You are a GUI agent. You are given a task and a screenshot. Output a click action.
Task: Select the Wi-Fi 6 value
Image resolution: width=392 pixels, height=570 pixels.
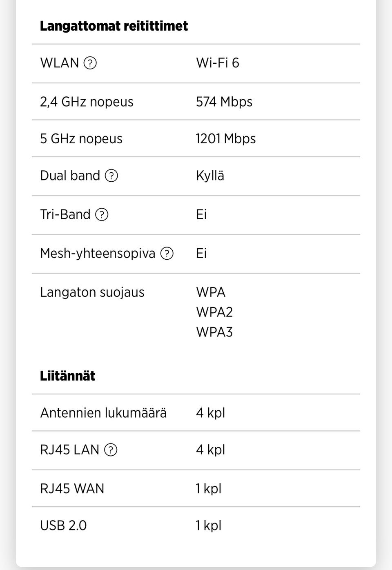click(217, 63)
